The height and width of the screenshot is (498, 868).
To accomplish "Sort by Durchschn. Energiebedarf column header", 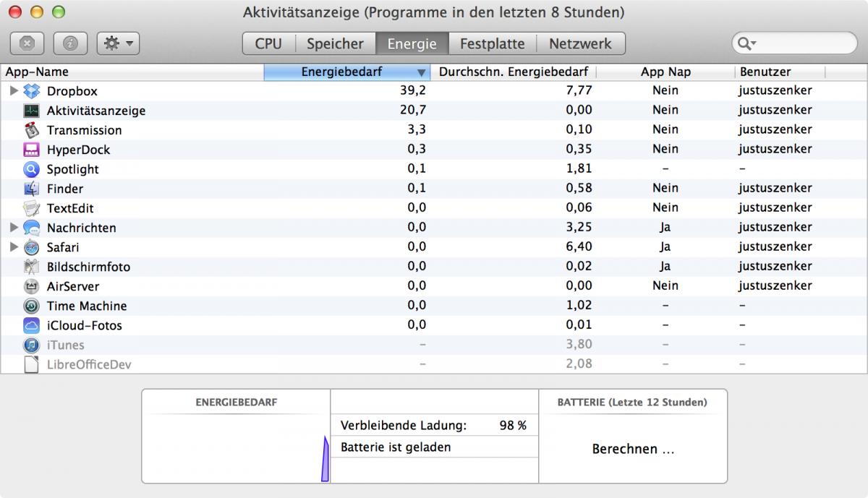I will (514, 72).
